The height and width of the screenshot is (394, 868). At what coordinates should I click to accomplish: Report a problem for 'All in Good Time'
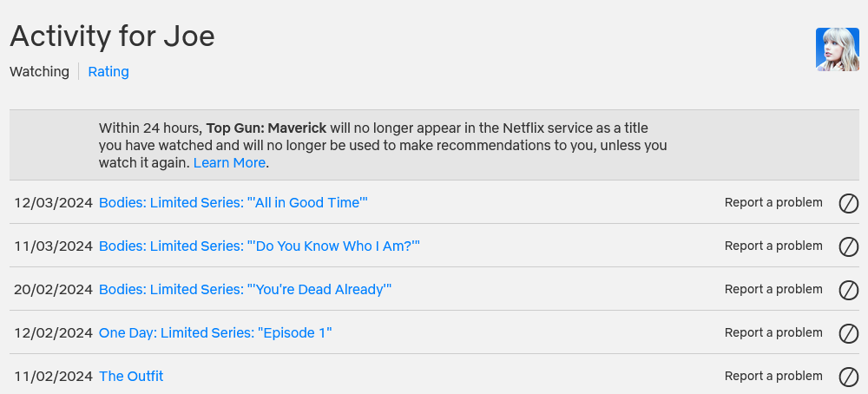coord(773,203)
